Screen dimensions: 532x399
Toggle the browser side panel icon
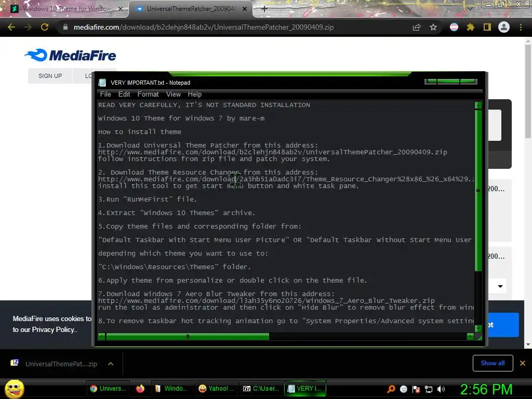[x=487, y=27]
